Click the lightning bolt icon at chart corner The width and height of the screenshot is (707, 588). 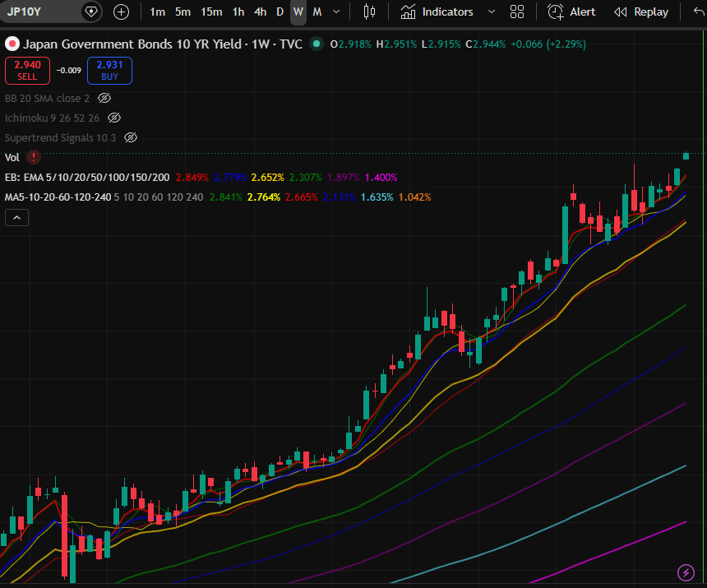point(686,572)
